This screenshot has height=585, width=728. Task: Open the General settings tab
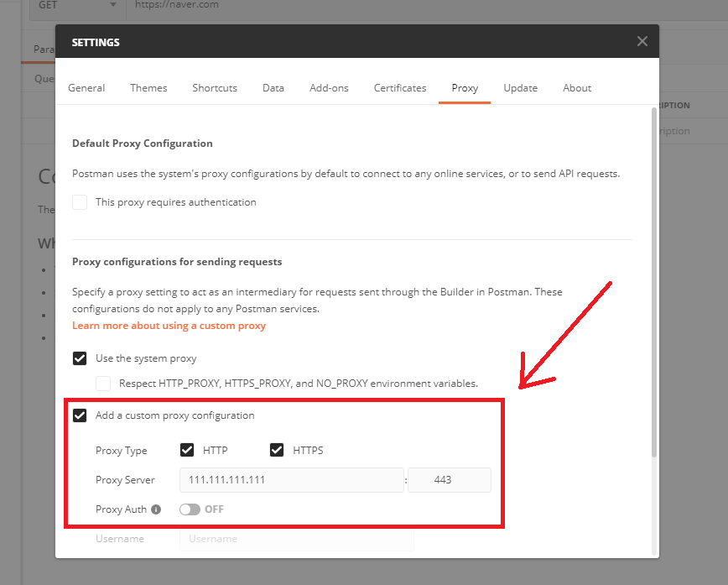[86, 88]
